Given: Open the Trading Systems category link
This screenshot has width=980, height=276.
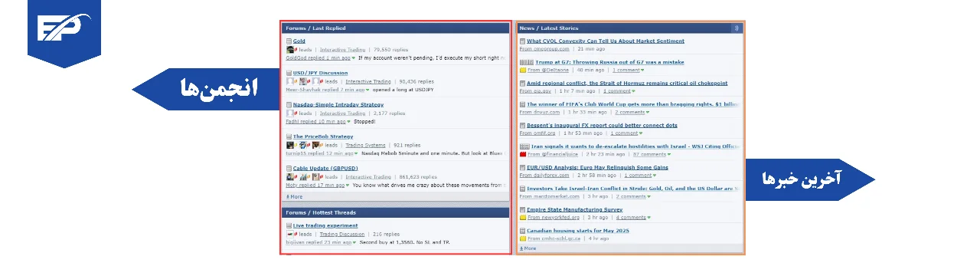Looking at the screenshot, I should (365, 145).
